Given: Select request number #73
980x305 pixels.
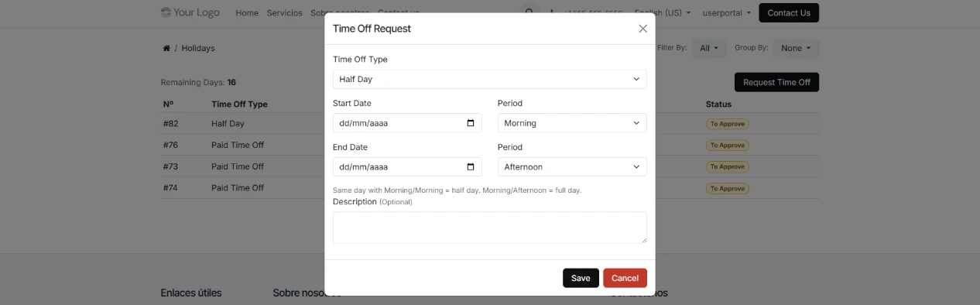Looking at the screenshot, I should click(171, 166).
